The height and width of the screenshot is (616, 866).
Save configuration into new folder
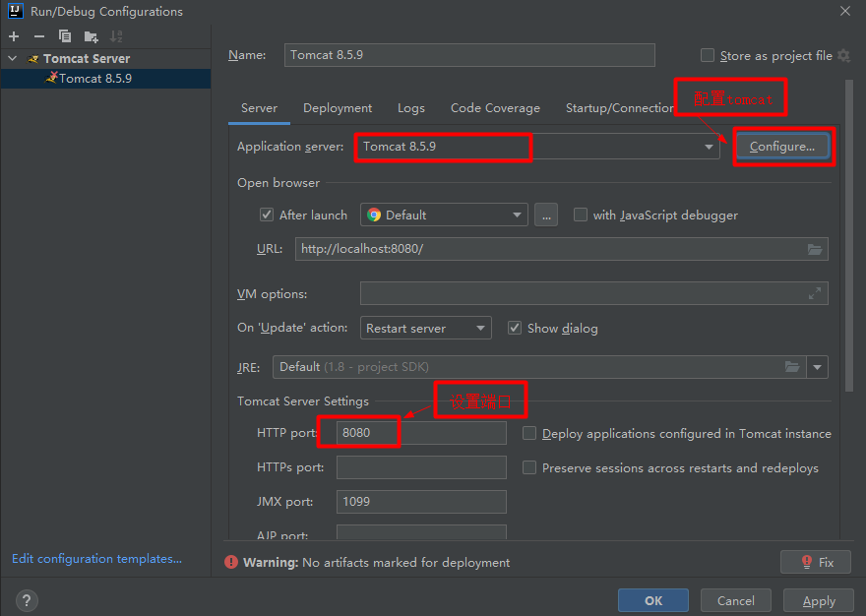point(91,37)
